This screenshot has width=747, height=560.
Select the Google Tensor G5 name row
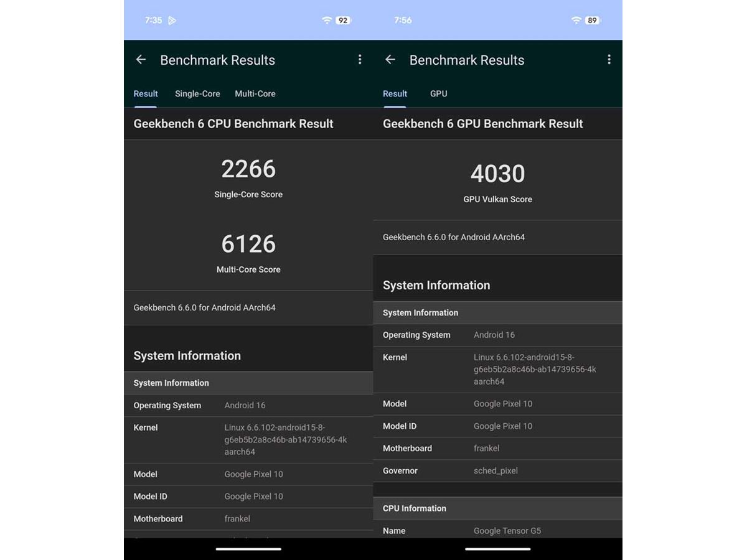pos(497,531)
